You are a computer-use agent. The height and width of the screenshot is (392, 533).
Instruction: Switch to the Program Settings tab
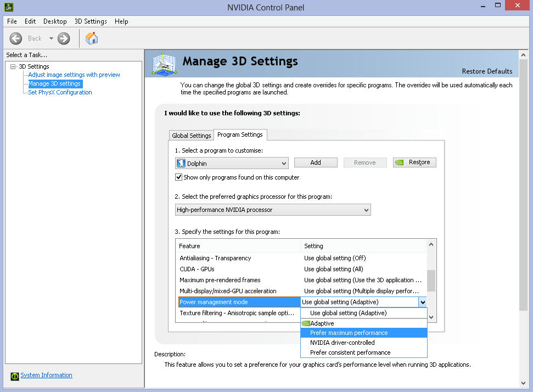(x=240, y=135)
